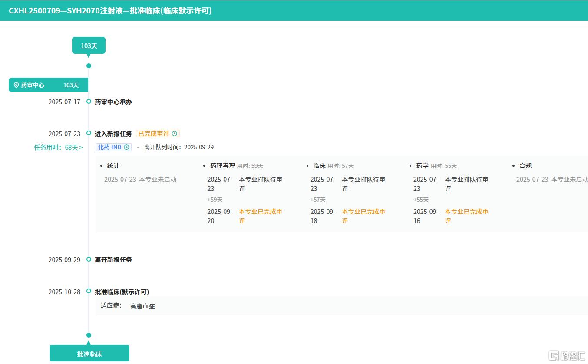Click the location pin icon beside 药审中心

coord(16,85)
